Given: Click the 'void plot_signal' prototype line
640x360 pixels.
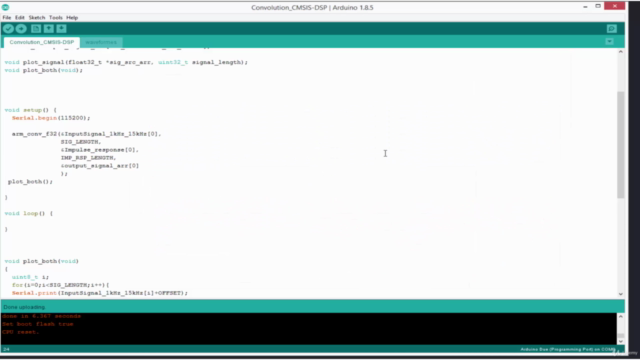Looking at the screenshot, I should point(126,62).
